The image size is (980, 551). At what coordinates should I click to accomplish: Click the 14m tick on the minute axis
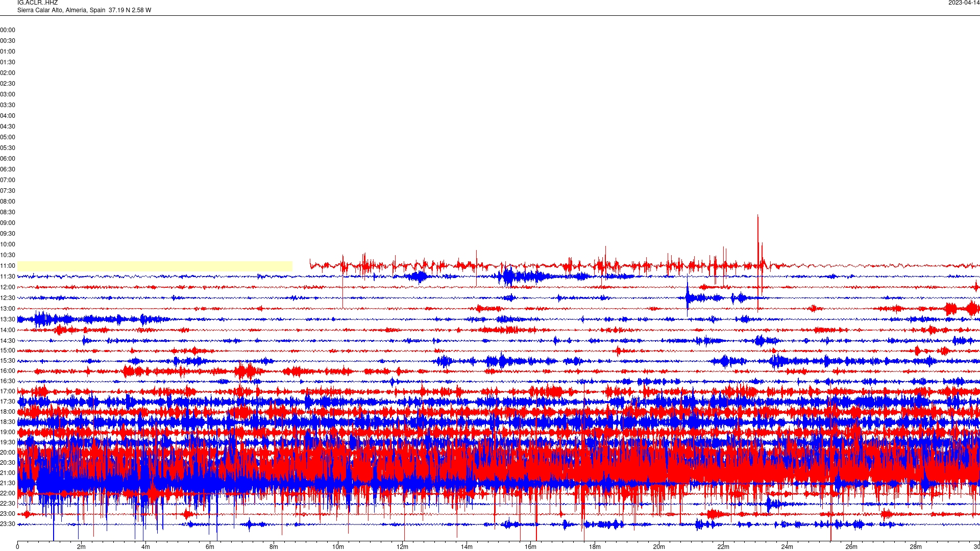467,547
